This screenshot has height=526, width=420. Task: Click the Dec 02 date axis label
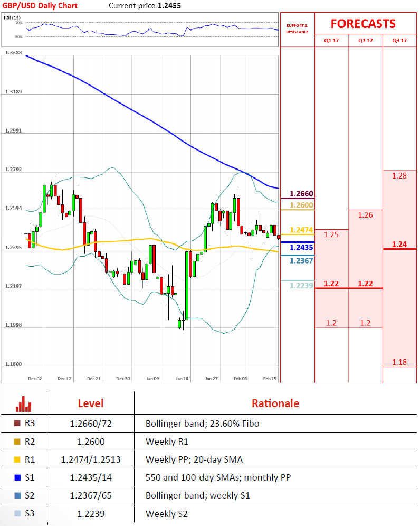(x=35, y=379)
